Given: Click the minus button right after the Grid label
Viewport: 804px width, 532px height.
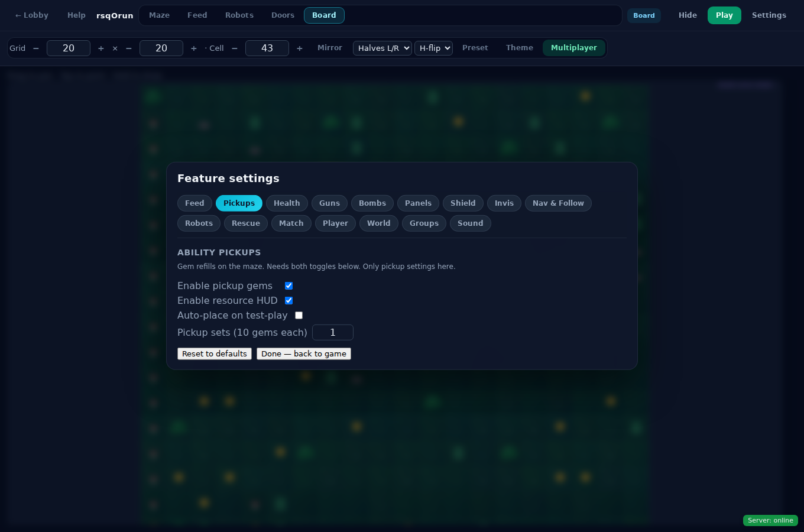Looking at the screenshot, I should 36,48.
